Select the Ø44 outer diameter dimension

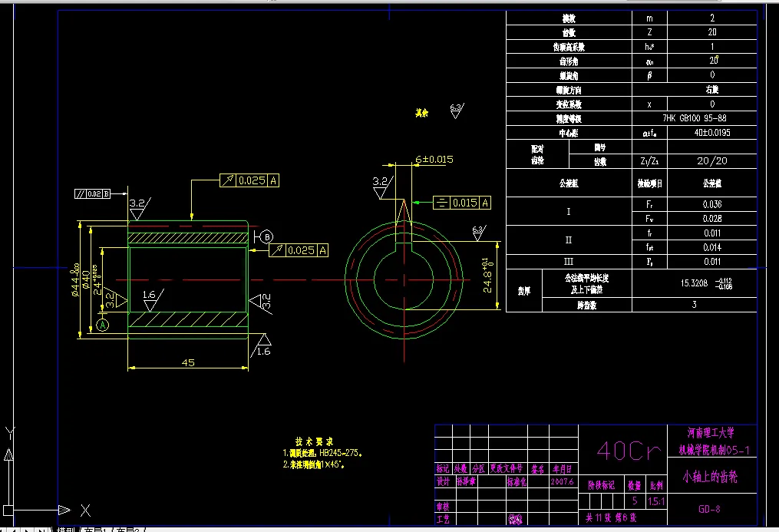coord(76,279)
